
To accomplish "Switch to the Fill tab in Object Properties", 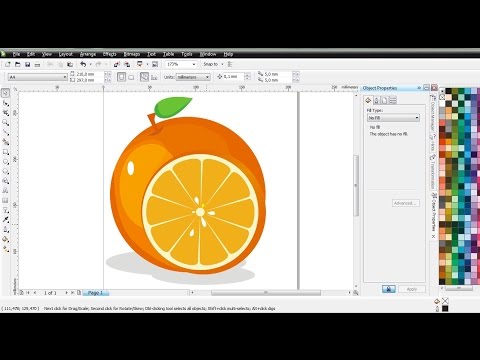I will pos(368,100).
